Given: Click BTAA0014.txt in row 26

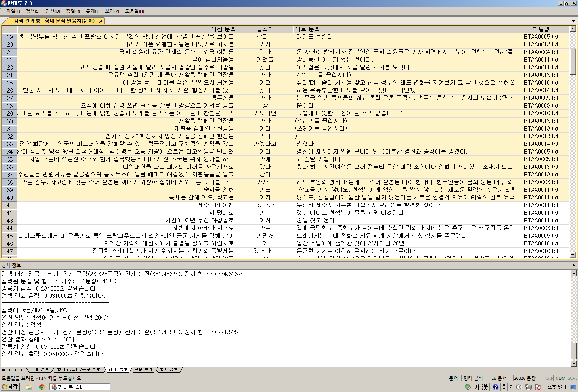Looking at the screenshot, I should tap(541, 90).
